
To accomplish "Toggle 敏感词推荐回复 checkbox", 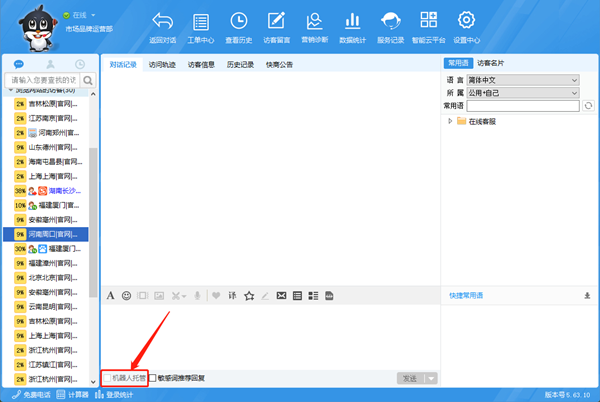I will pyautogui.click(x=153, y=378).
